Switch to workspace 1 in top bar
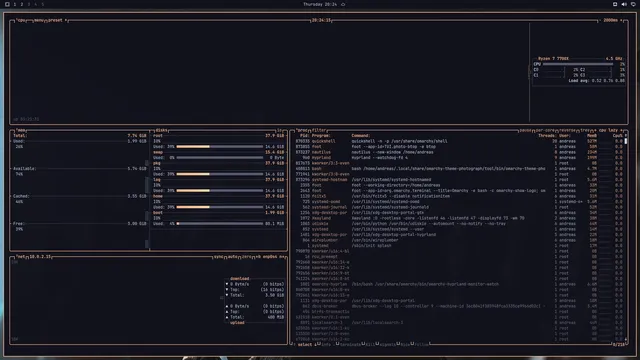The image size is (640, 360). (15, 4)
